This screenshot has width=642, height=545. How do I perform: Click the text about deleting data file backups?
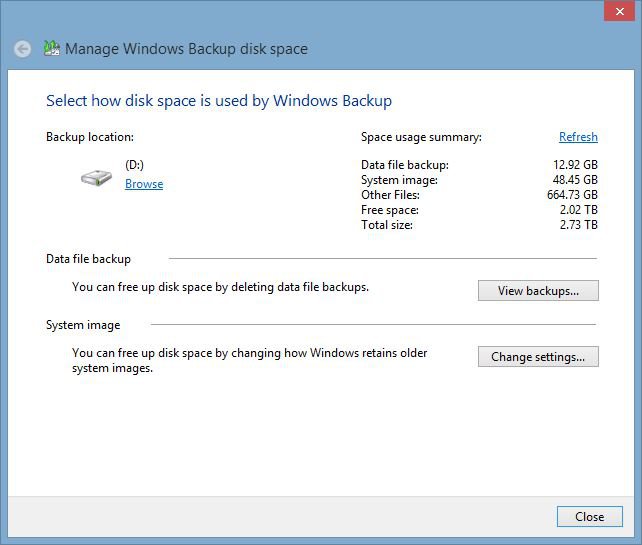[220, 287]
